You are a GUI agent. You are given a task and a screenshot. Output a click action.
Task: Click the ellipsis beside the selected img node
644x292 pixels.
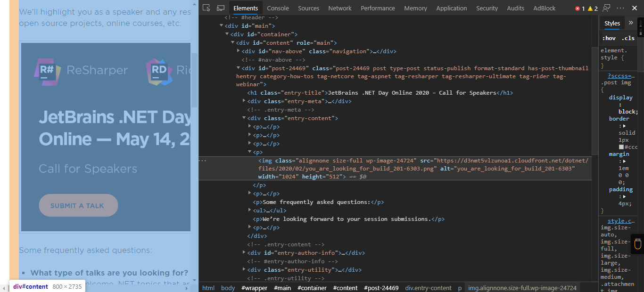203,161
